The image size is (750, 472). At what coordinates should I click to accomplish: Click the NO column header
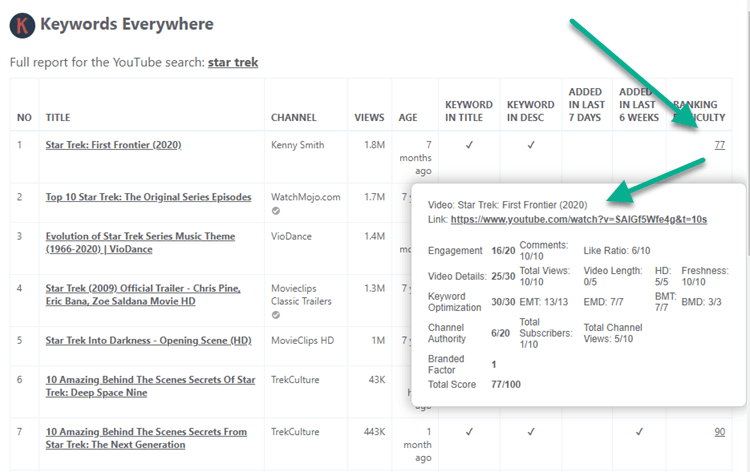coord(24,118)
